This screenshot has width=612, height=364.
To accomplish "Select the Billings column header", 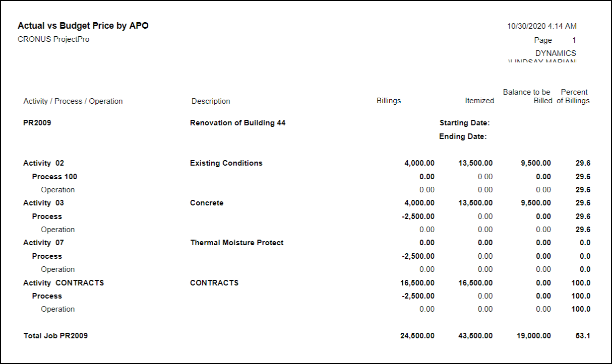I will tap(389, 101).
